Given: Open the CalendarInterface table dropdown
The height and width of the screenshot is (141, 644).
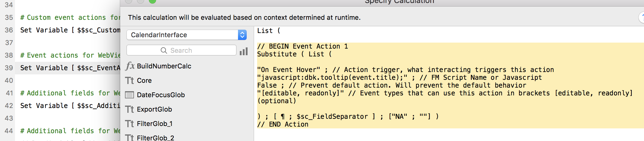Looking at the screenshot, I should tap(187, 35).
